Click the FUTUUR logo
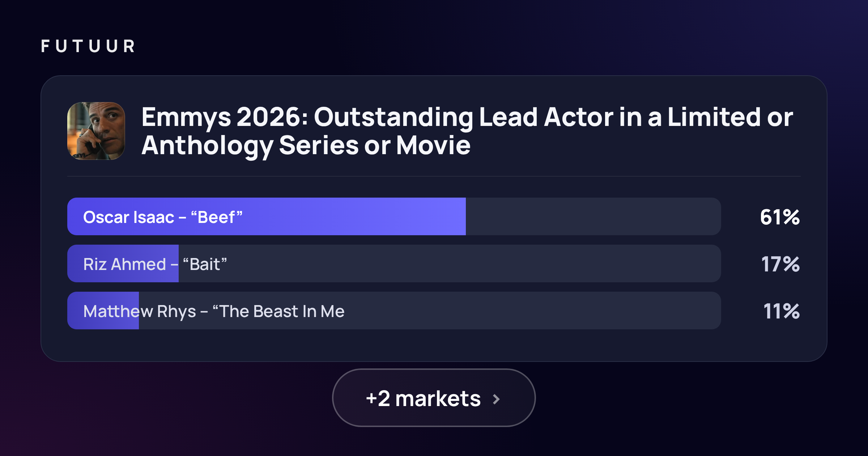868x456 pixels. click(88, 46)
